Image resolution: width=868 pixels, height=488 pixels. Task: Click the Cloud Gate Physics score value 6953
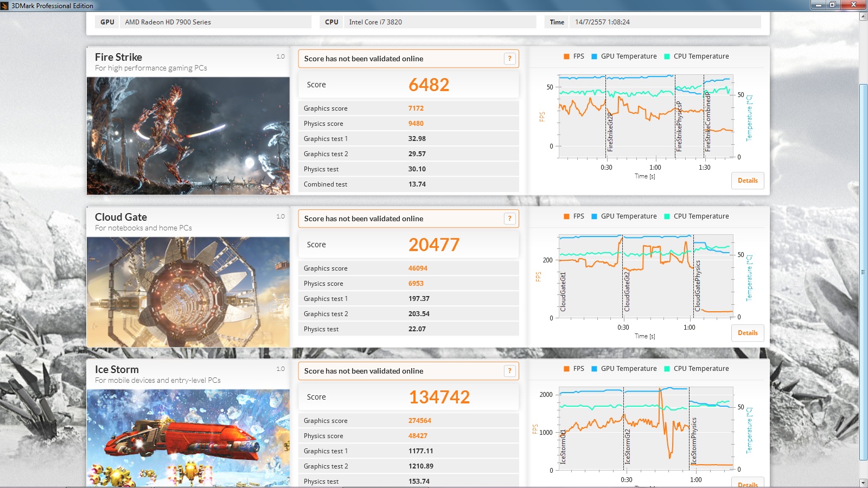tap(416, 284)
